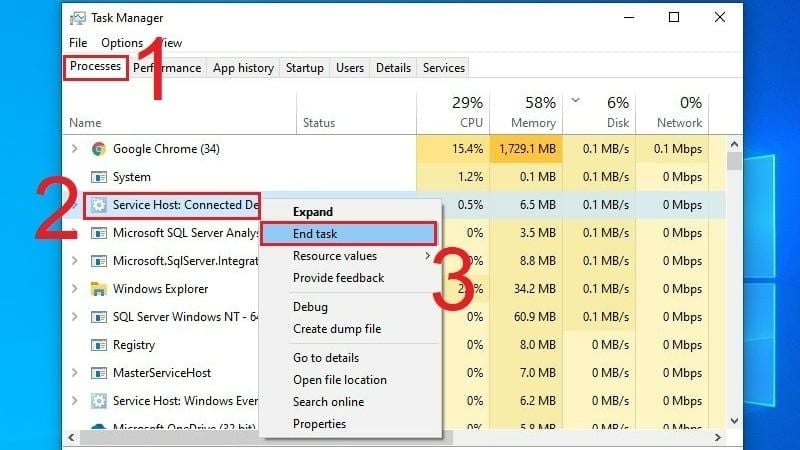Click the horizontal scrollbar right arrow
Viewport: 800px width, 450px height.
pos(718,437)
